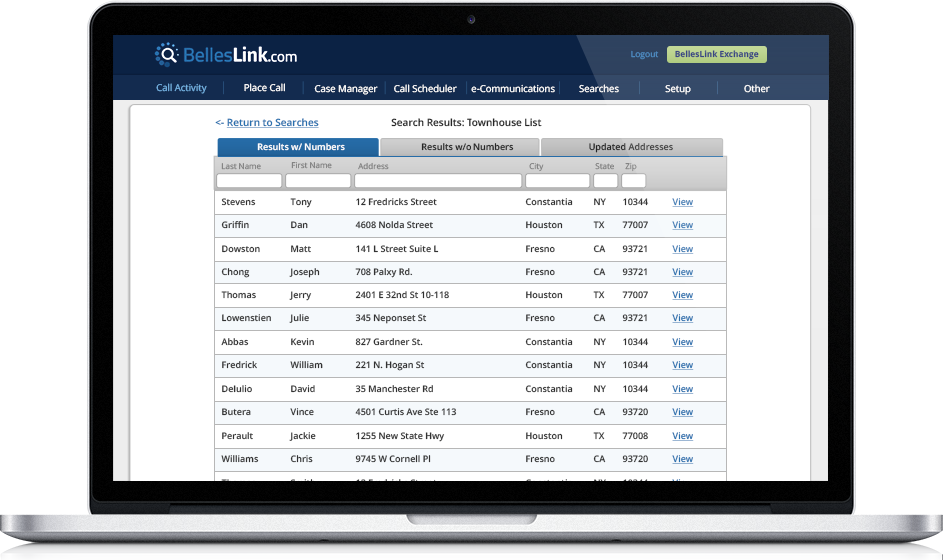View the Dowston Matt record
The height and width of the screenshot is (560, 943).
(682, 249)
